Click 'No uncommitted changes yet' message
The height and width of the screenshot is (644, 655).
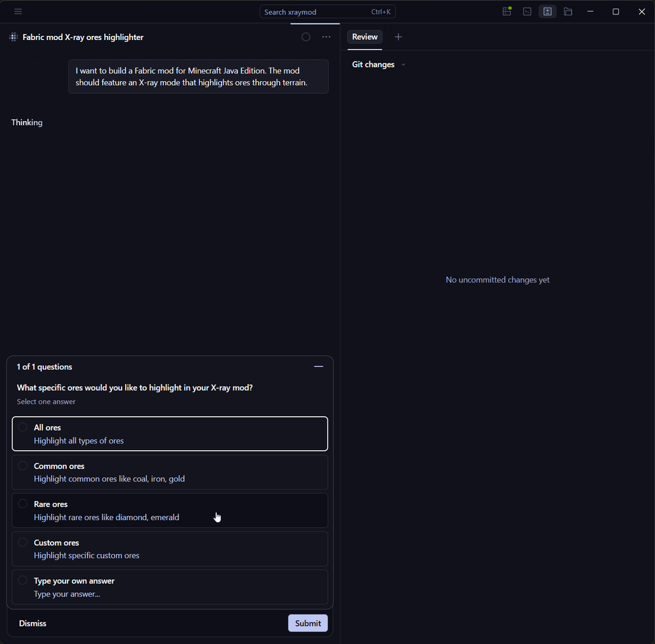[x=498, y=280]
